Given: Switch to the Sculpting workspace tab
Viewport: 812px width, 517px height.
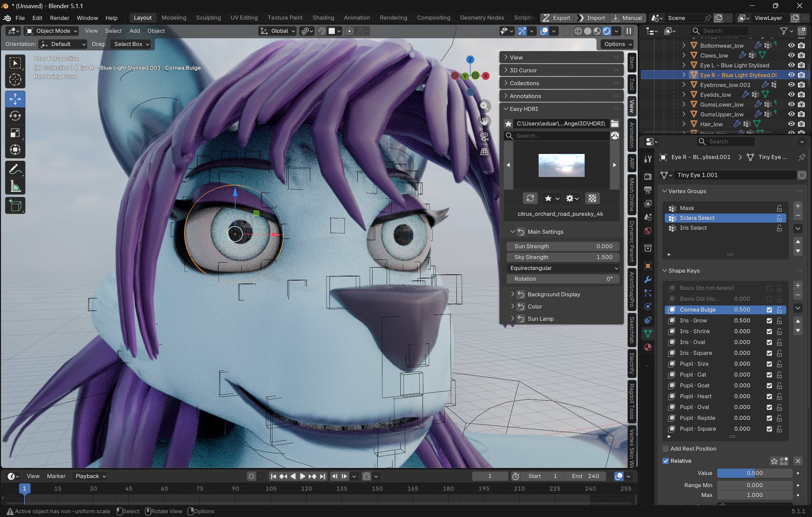Looking at the screenshot, I should click(x=208, y=18).
